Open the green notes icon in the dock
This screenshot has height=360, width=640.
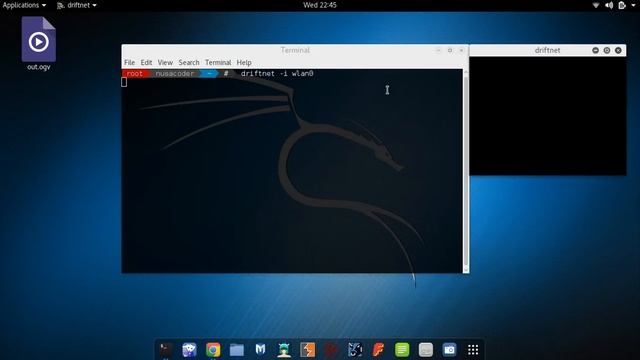(x=402, y=350)
